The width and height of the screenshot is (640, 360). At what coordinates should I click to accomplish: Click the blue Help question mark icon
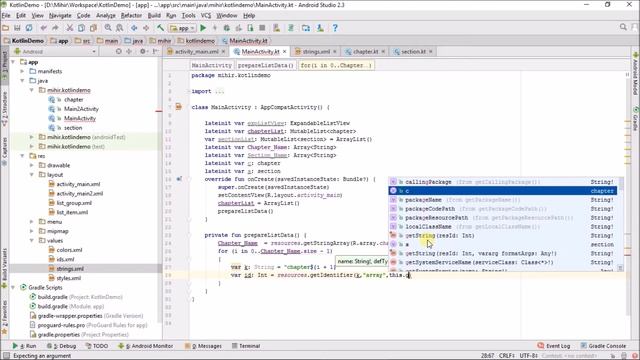[335, 28]
